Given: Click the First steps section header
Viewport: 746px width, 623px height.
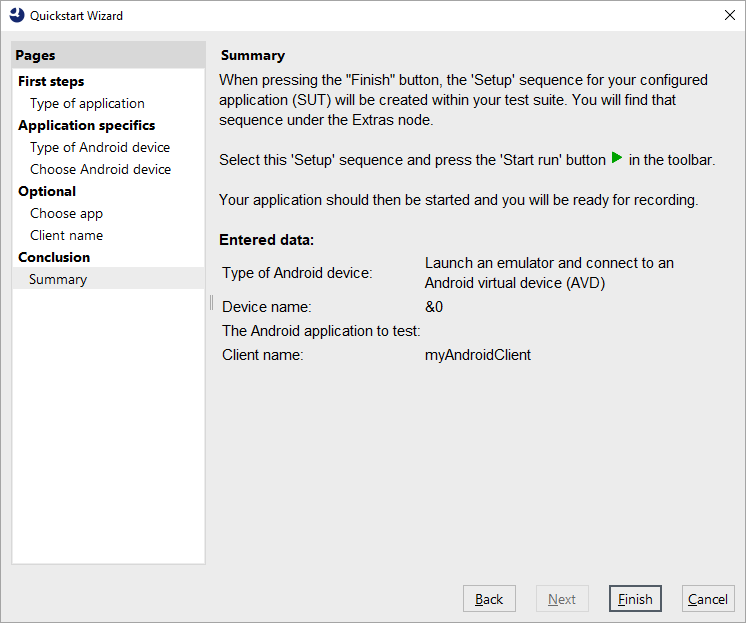Looking at the screenshot, I should [x=51, y=81].
